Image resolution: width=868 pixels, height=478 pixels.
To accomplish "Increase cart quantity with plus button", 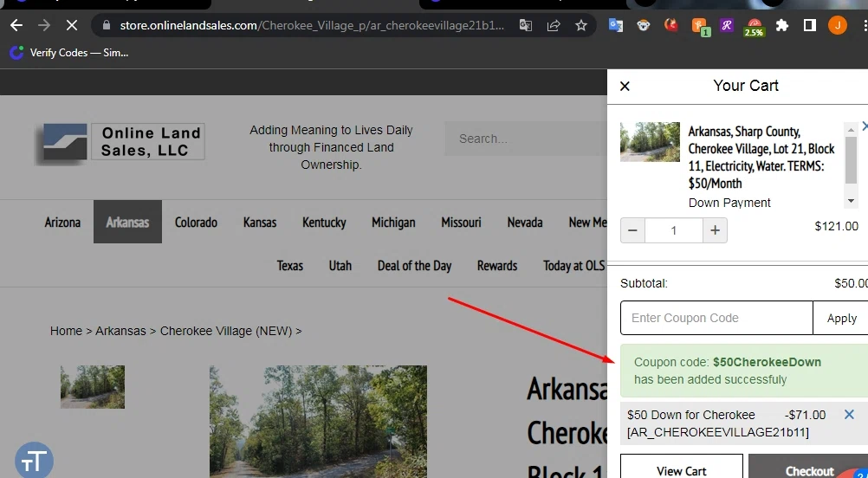I will point(715,230).
